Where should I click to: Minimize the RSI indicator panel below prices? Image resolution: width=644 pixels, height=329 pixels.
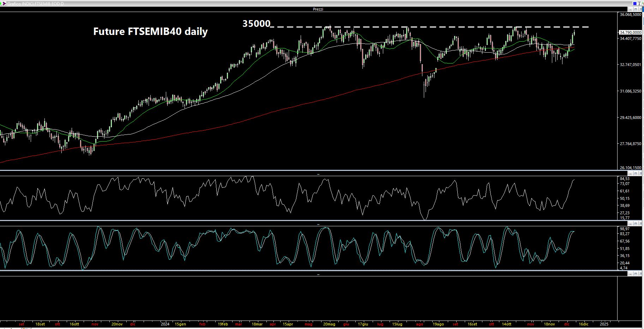tap(630, 173)
